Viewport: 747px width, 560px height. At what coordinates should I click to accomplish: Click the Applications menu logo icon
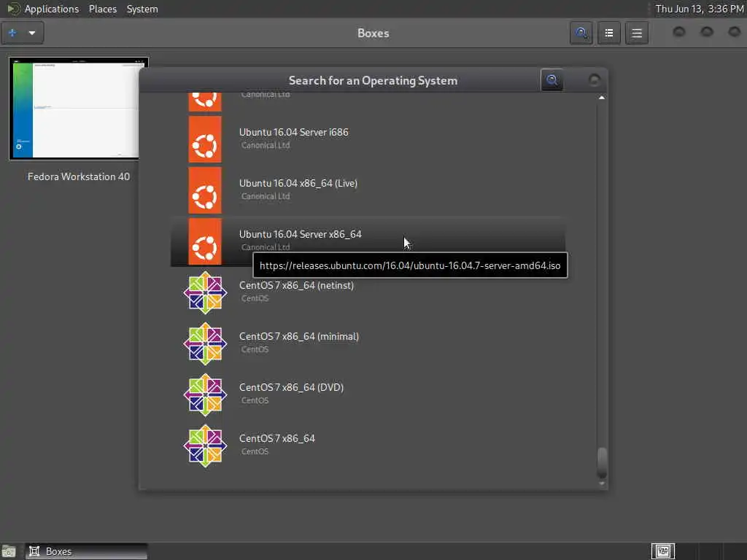[x=13, y=9]
